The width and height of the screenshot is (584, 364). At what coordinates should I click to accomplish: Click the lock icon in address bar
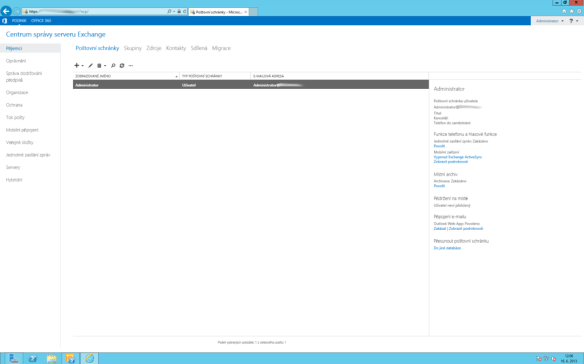click(179, 12)
